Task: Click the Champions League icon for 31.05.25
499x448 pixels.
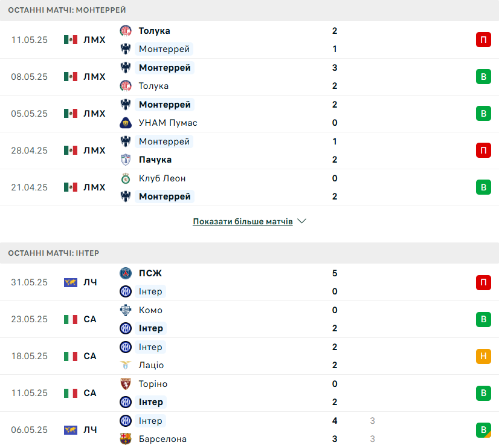Action: coord(70,282)
